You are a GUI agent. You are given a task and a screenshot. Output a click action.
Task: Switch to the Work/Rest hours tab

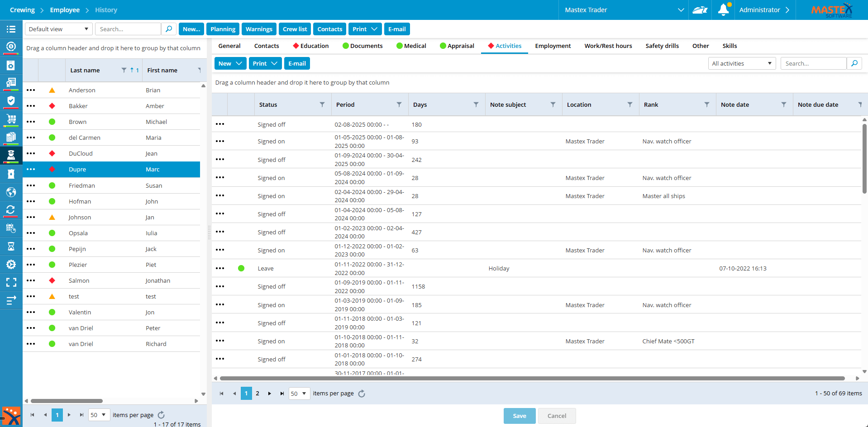[608, 46]
